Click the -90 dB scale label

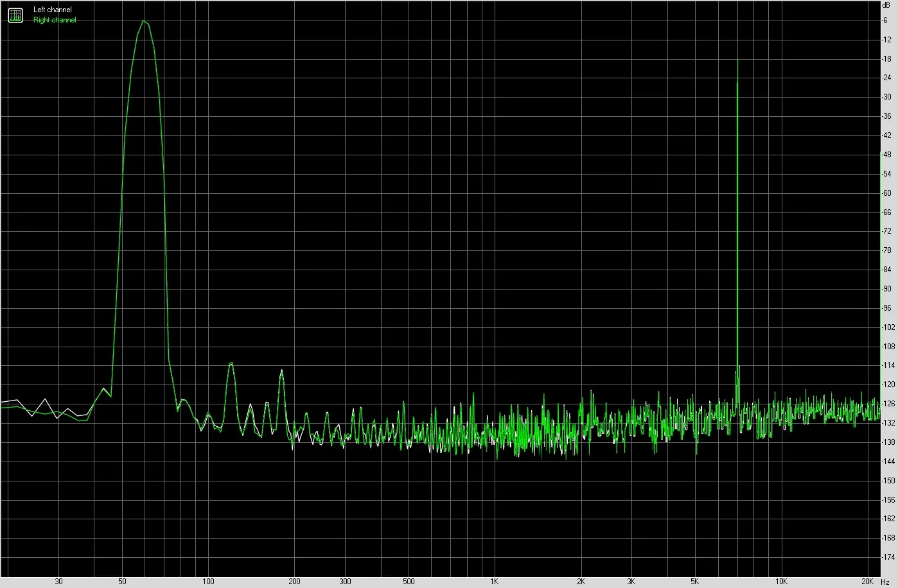[886, 289]
